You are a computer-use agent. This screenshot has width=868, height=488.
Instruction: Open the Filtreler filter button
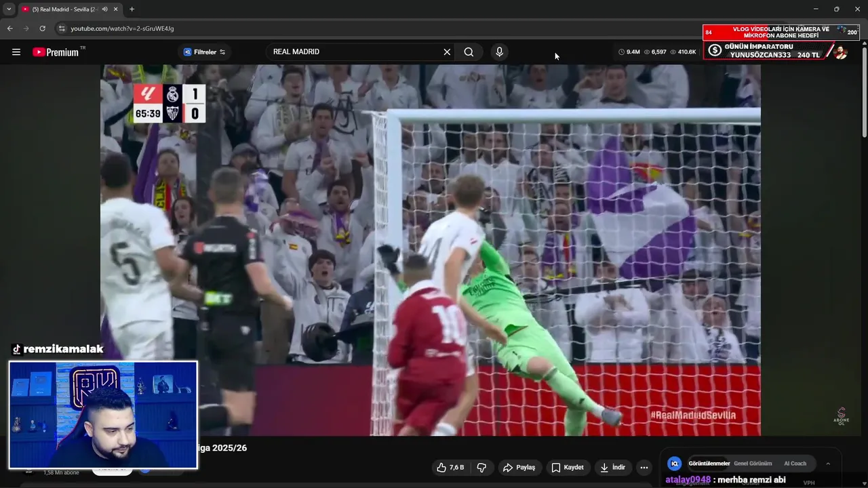pos(205,52)
